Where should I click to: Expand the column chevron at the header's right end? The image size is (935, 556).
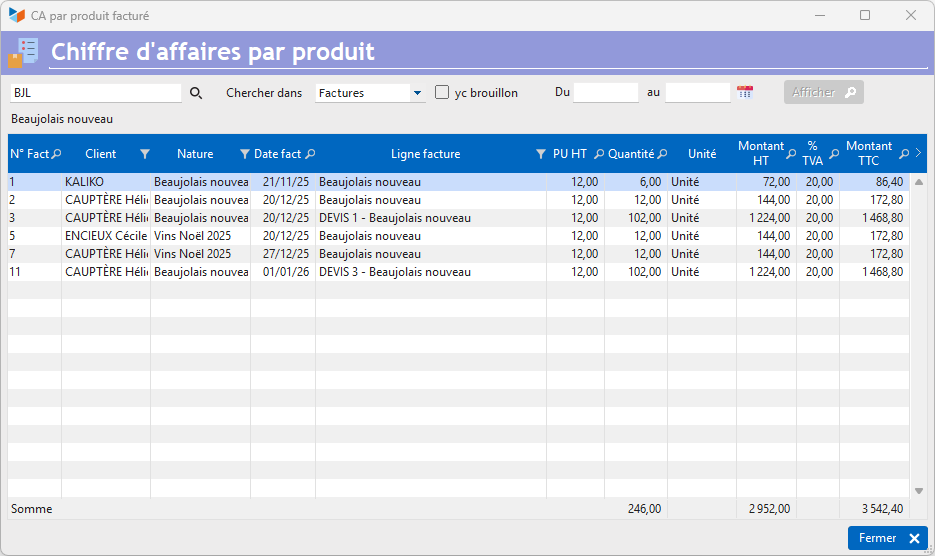(918, 153)
